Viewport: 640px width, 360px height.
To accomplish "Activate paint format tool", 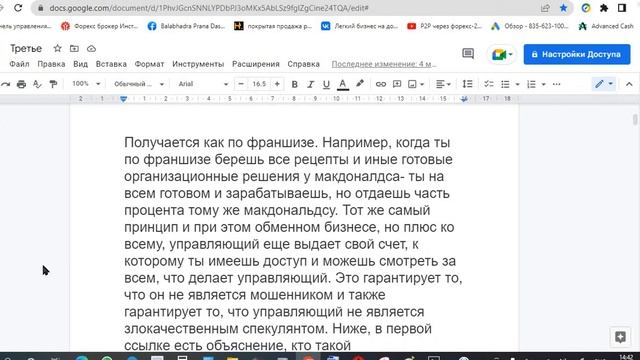I will [x=53, y=84].
